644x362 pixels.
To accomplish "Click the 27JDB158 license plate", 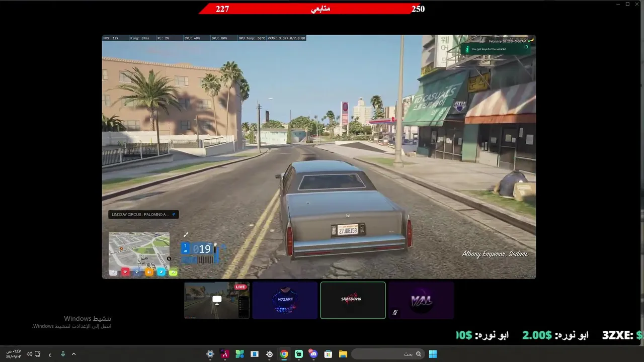I will 348,230.
